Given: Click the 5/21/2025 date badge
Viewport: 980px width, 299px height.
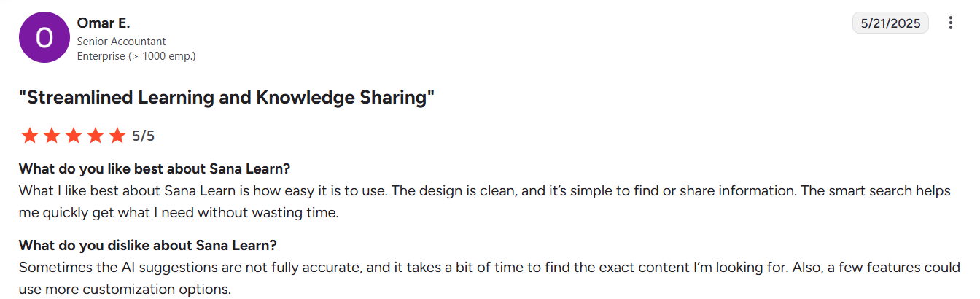Looking at the screenshot, I should [890, 23].
